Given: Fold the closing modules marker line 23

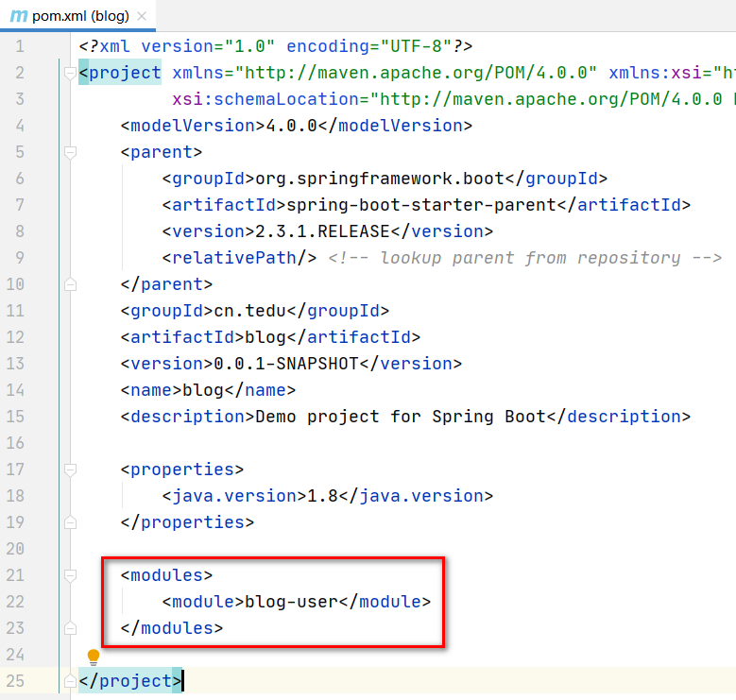Looking at the screenshot, I should [x=71, y=628].
